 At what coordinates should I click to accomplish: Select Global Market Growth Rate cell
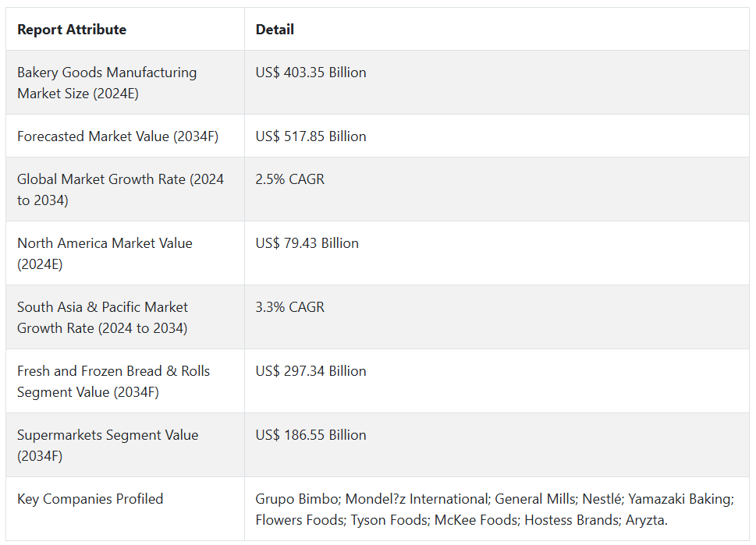click(x=120, y=189)
